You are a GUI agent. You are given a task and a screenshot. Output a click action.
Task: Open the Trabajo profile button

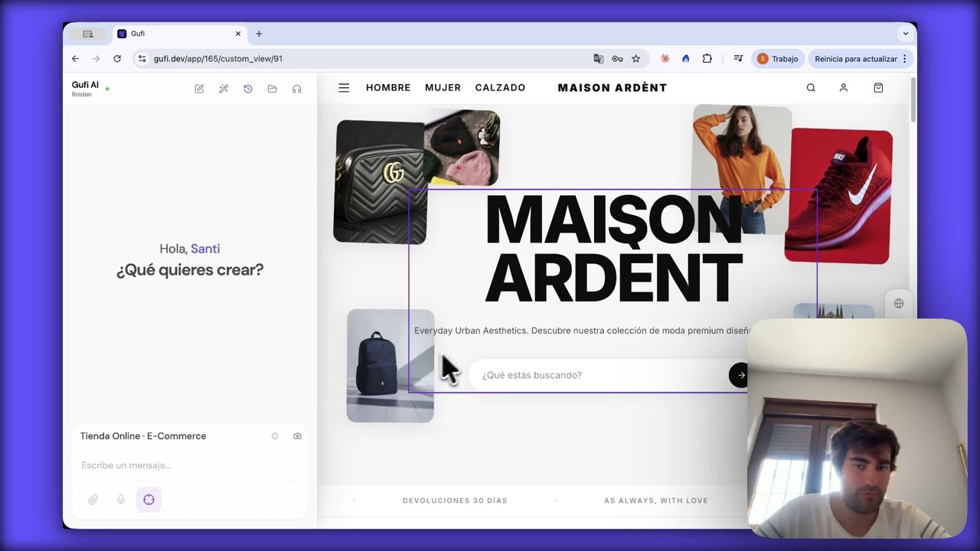(x=778, y=59)
